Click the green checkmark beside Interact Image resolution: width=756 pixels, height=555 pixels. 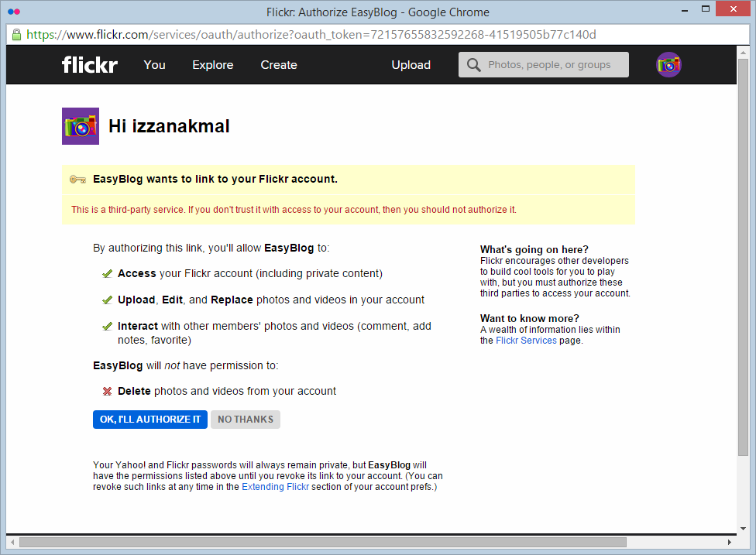[x=107, y=327]
